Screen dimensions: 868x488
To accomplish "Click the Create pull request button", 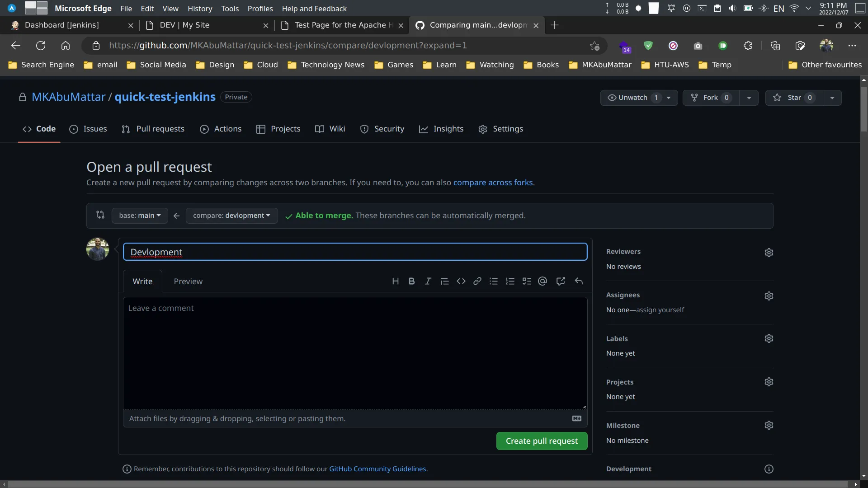I will [x=541, y=441].
